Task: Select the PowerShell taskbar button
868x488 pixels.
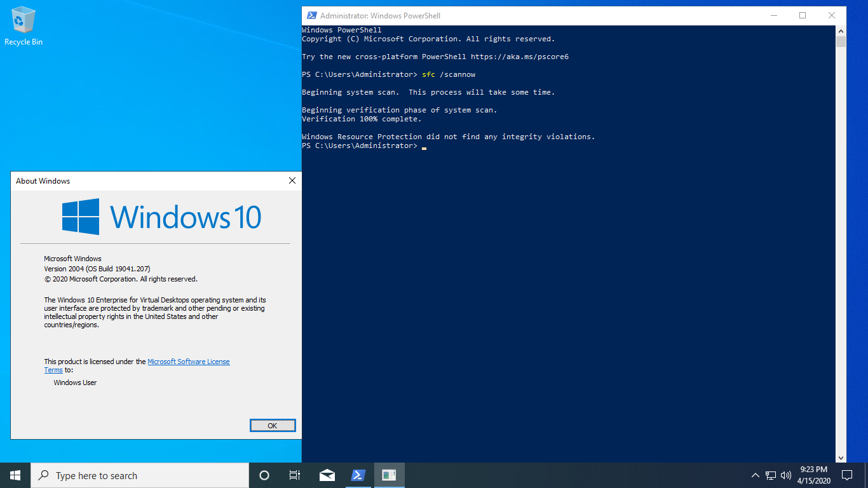Action: [358, 475]
